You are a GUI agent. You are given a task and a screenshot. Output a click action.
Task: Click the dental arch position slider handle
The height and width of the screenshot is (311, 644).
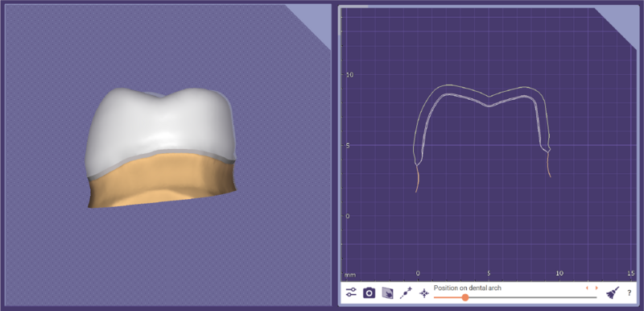[464, 297]
